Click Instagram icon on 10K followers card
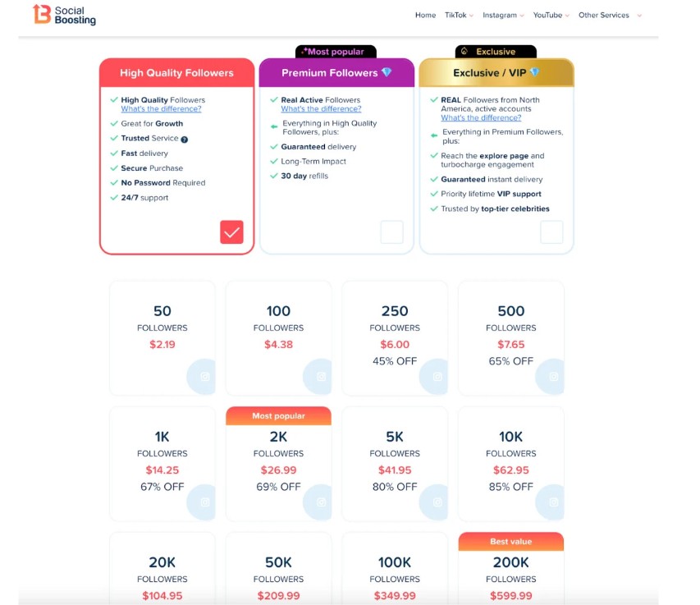This screenshot has width=700, height=605. pos(554,502)
